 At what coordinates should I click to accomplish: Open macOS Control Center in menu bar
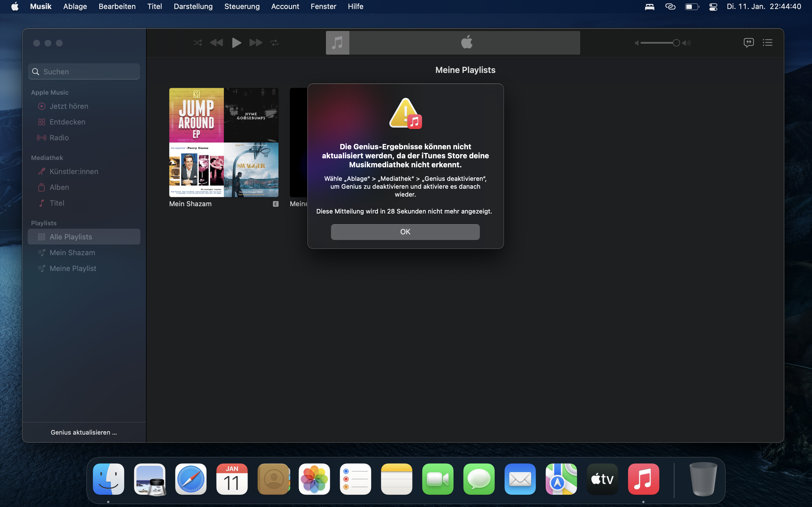[x=713, y=6]
